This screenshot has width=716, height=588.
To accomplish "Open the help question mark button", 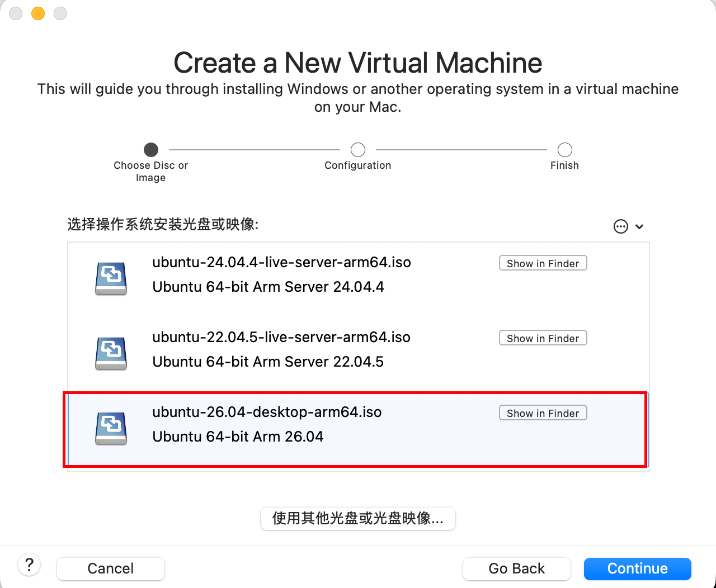I will click(x=30, y=565).
